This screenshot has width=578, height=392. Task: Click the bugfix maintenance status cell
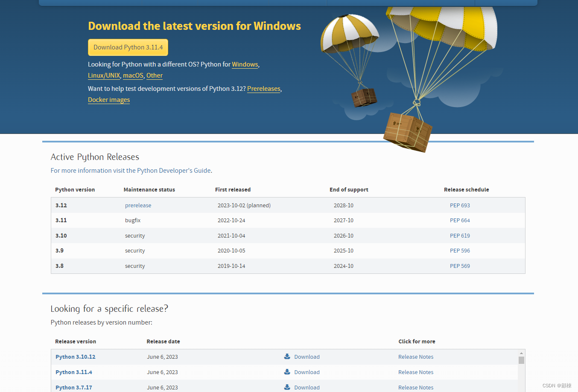pyautogui.click(x=133, y=221)
